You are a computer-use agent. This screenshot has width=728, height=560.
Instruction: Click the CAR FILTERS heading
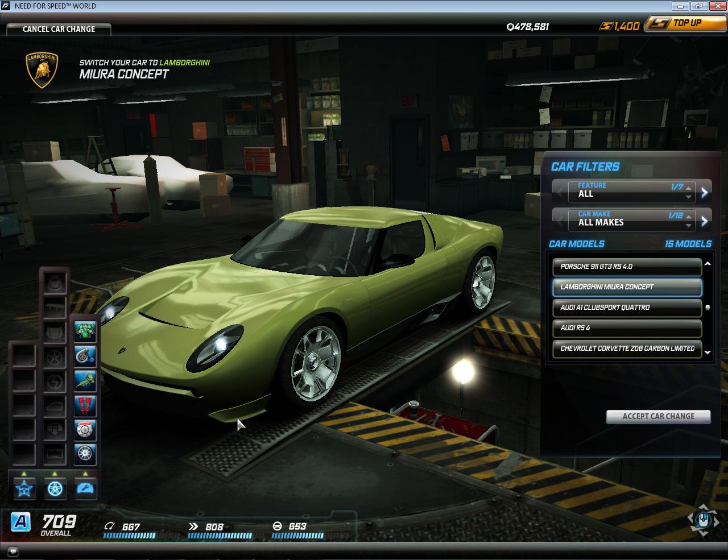585,167
